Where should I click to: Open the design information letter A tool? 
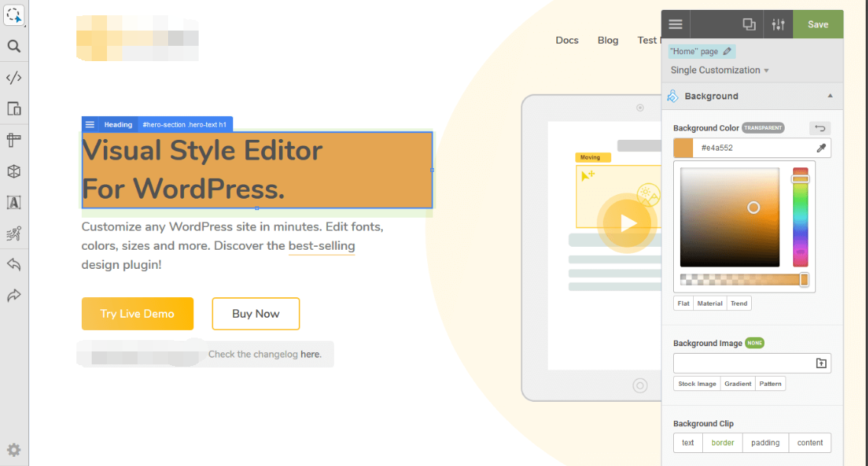[14, 202]
